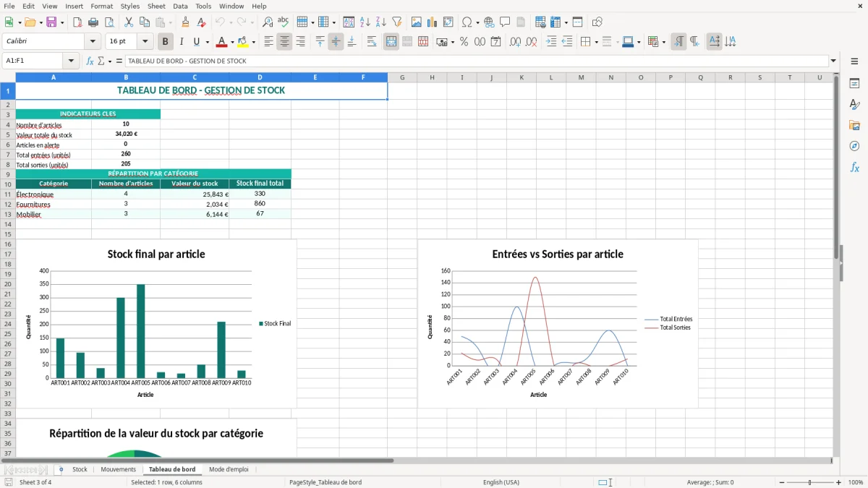The height and width of the screenshot is (488, 868).
Task: Click the Clone Formatting paintbrush icon
Action: (x=185, y=22)
